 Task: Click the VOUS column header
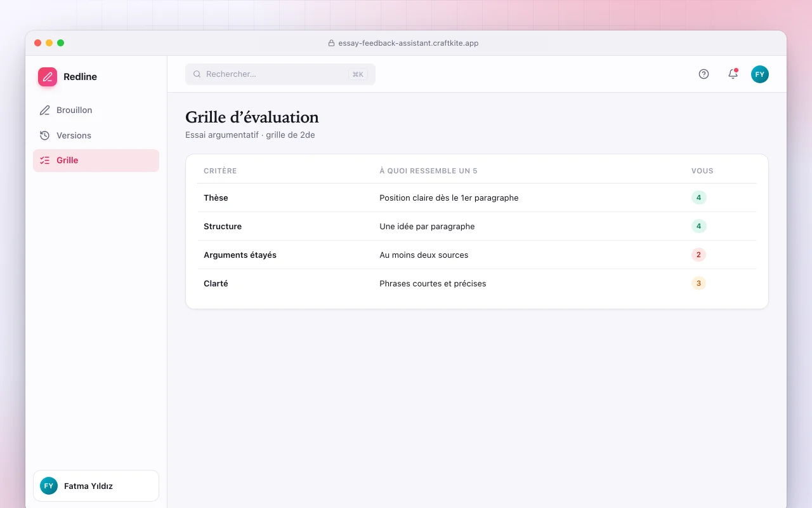click(702, 171)
